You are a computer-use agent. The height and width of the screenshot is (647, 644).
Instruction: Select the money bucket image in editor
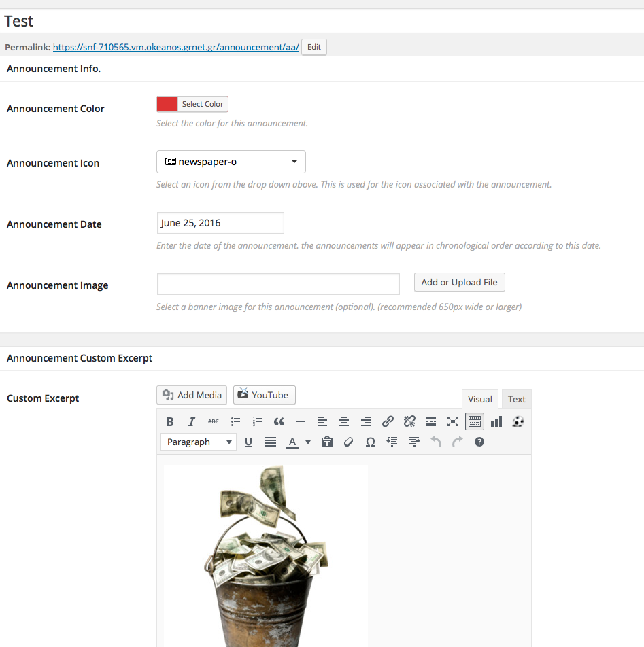(x=266, y=556)
